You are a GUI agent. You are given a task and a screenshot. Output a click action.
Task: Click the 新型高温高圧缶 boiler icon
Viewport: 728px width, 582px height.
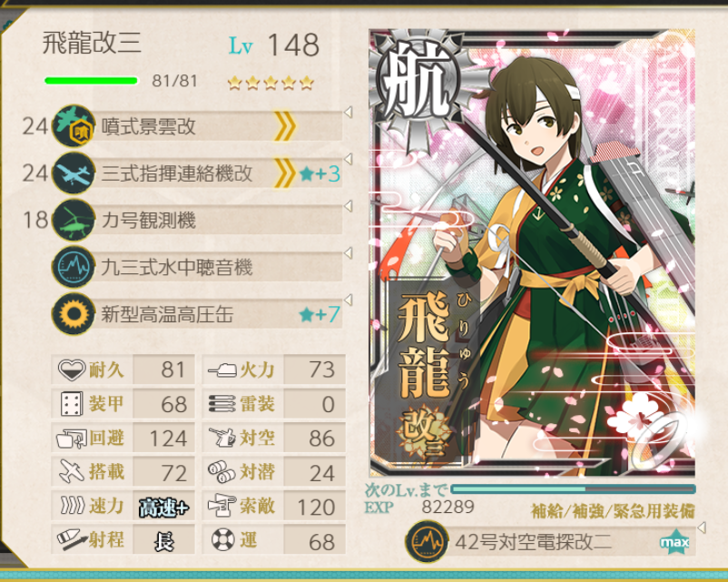[x=74, y=314]
